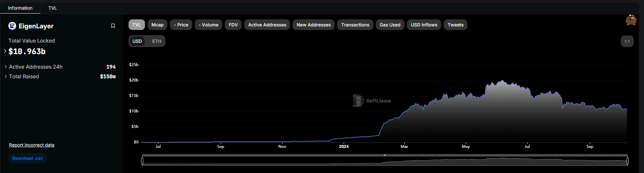
Task: Expand Total Value Locked breakdown
Action: 5,51
